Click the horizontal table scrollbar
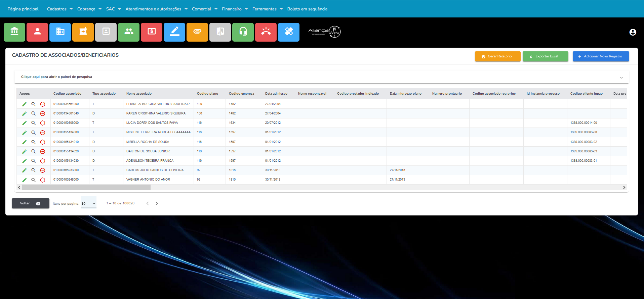Viewport: 644px width, 299px height. coord(86,188)
